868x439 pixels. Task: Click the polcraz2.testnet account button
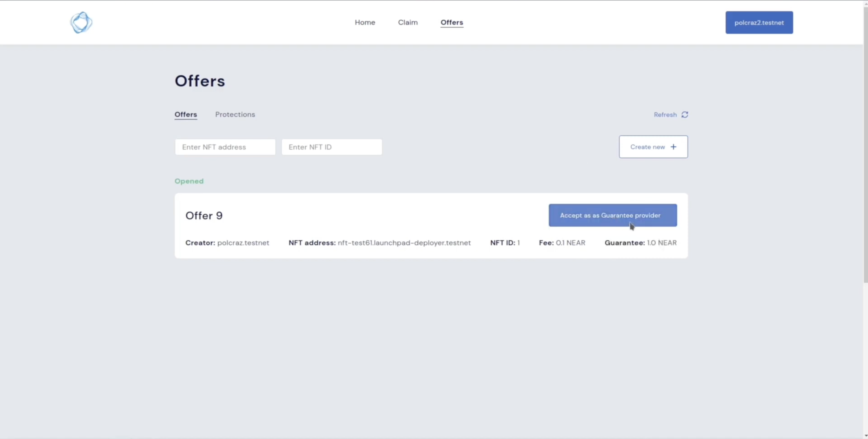[759, 23]
